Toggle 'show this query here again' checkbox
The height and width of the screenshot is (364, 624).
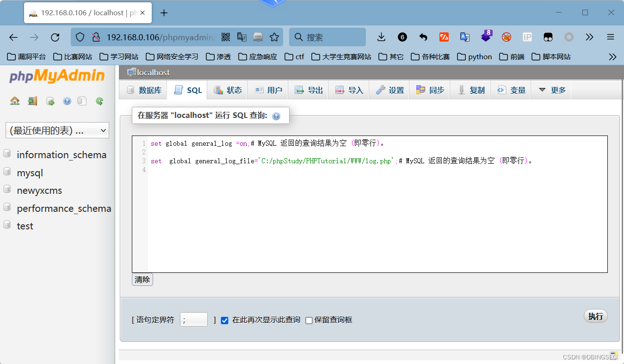point(225,320)
